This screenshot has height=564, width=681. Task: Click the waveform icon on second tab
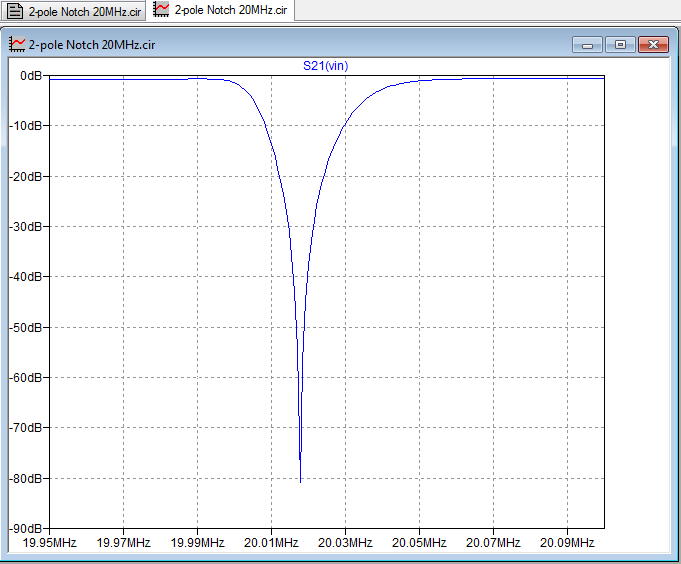tap(161, 10)
